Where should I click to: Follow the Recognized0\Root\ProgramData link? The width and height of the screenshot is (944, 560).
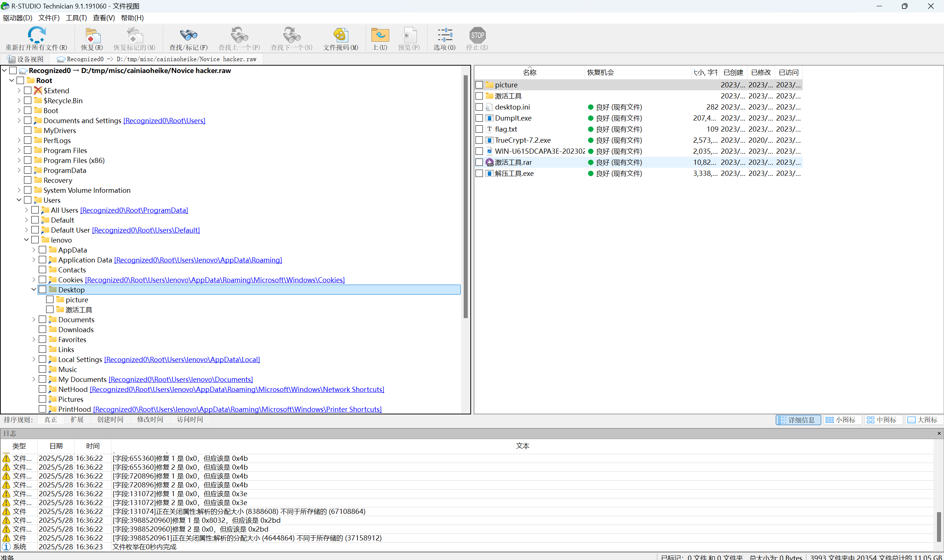click(x=134, y=210)
